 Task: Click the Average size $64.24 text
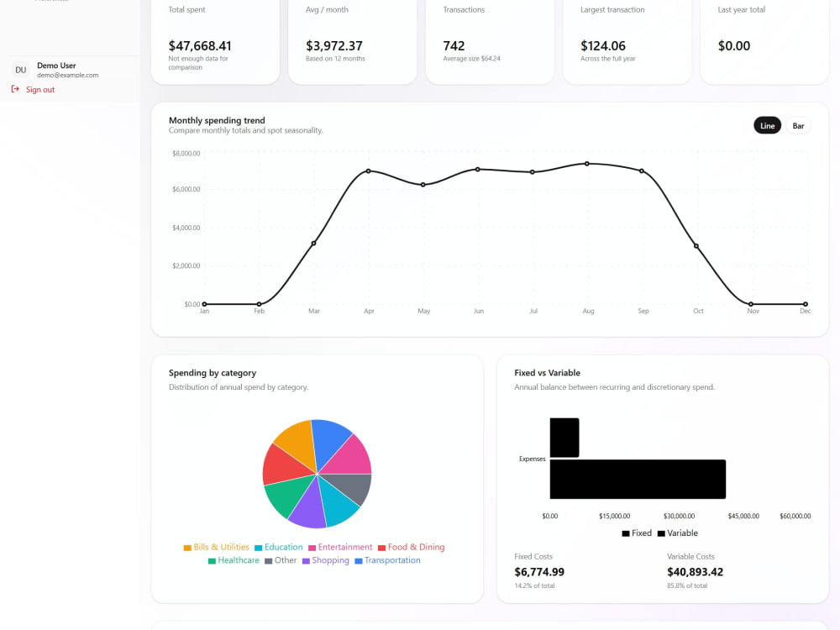pos(471,59)
